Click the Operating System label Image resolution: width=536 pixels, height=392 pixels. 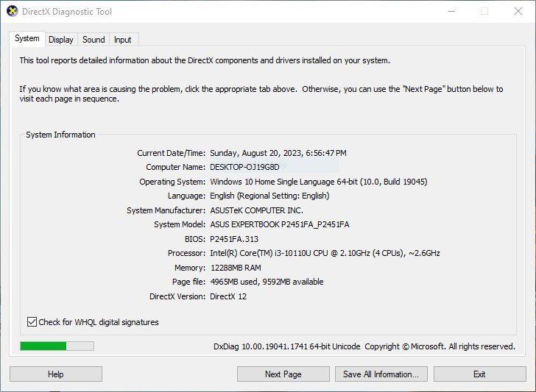click(x=172, y=182)
